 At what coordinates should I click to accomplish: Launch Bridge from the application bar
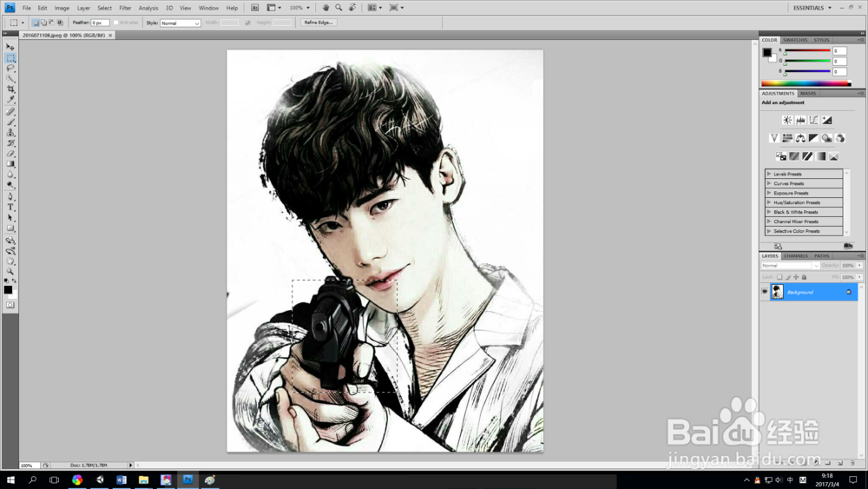coord(254,8)
